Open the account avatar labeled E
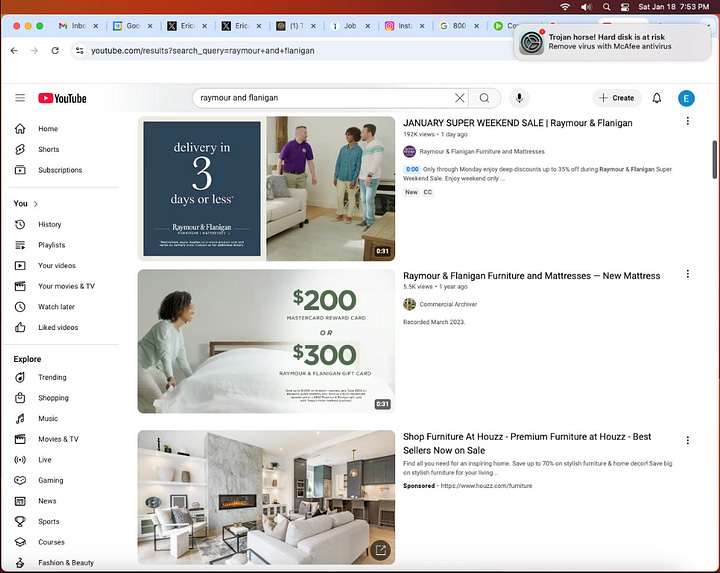 coord(686,98)
